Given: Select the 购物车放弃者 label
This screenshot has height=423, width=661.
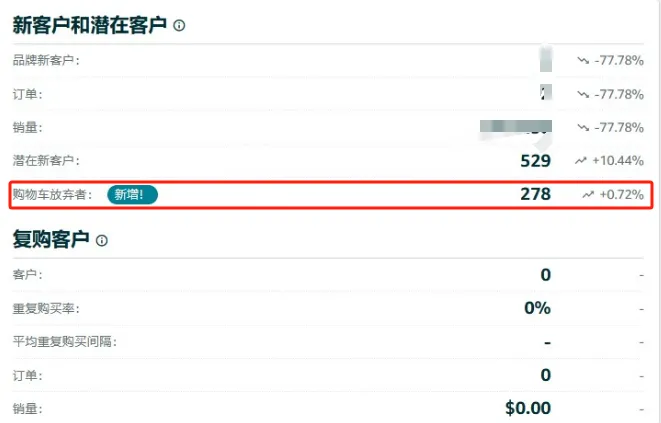Looking at the screenshot, I should 52,194.
